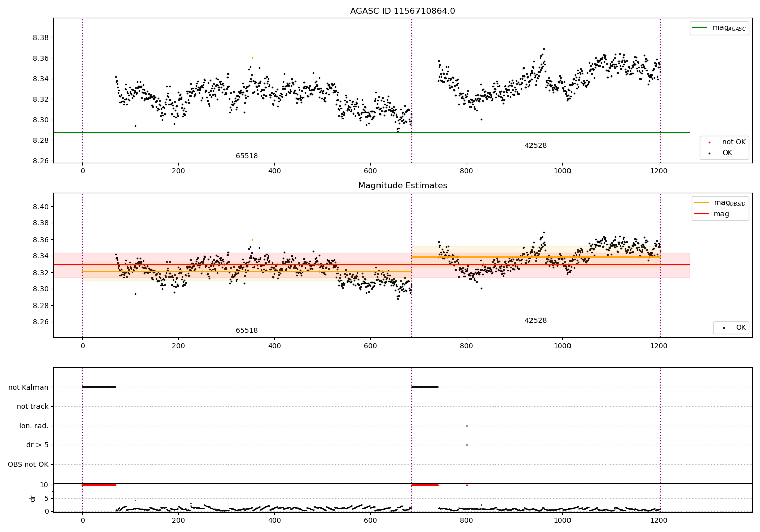Viewport: 760px width, 532px height.
Task: Select the y tick 10 on dr axis
Action: point(44,485)
